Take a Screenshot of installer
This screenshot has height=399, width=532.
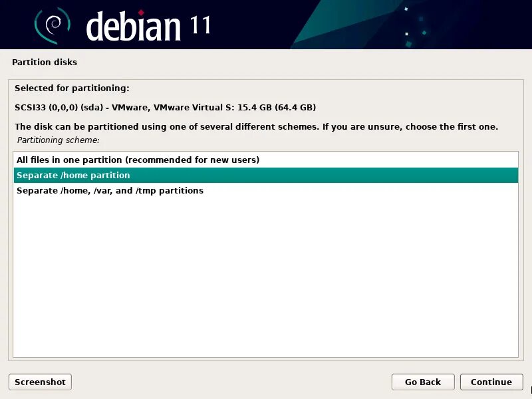40,382
